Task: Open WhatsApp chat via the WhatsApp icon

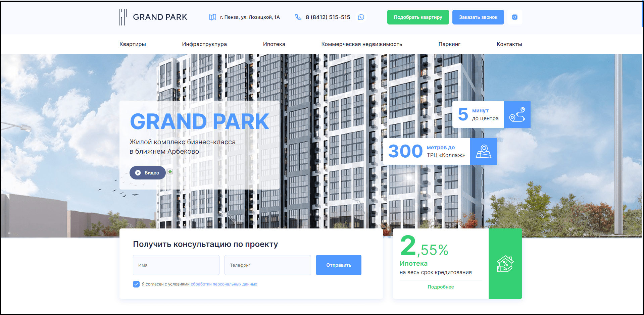Action: [361, 17]
